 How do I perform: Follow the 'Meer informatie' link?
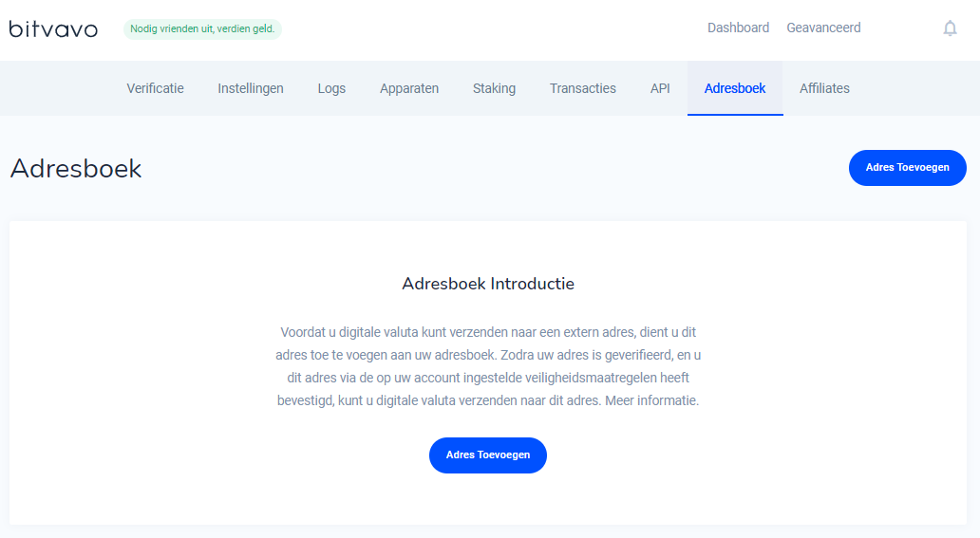(x=651, y=400)
